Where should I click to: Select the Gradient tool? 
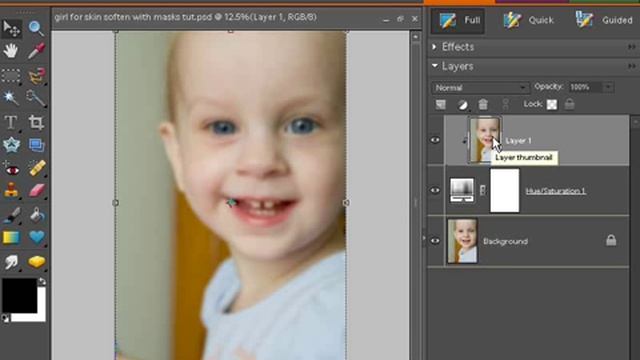[x=11, y=238]
